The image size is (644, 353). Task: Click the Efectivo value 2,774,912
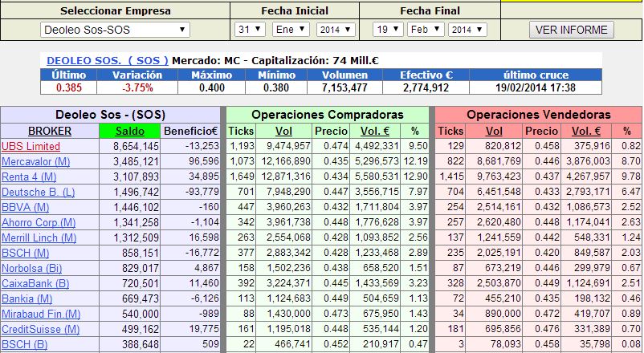[x=426, y=87]
